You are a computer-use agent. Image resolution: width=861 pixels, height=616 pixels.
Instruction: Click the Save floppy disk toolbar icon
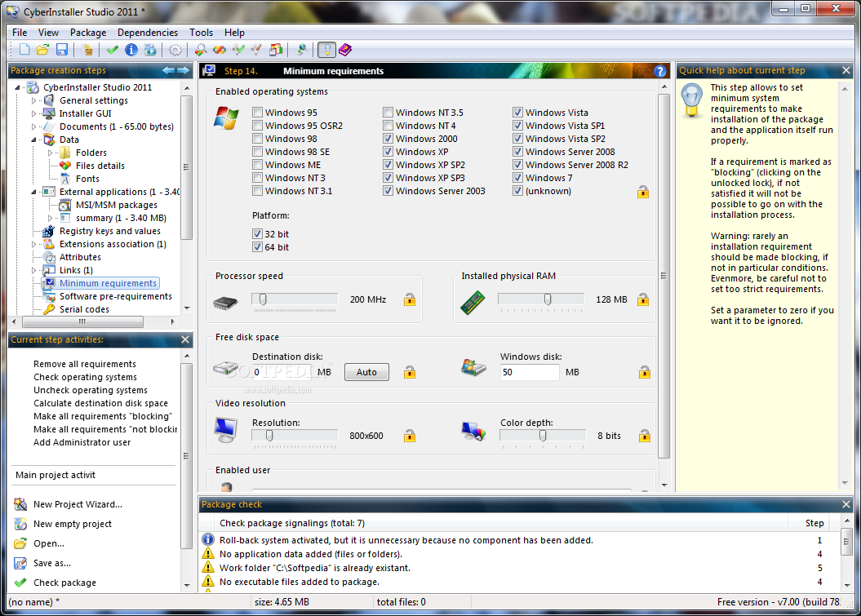point(61,50)
